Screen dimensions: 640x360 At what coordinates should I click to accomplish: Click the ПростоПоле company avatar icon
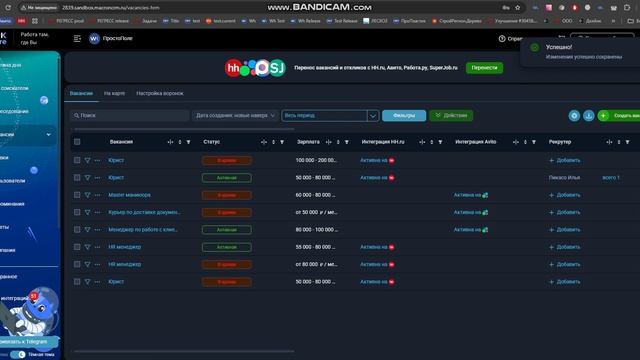(x=94, y=38)
